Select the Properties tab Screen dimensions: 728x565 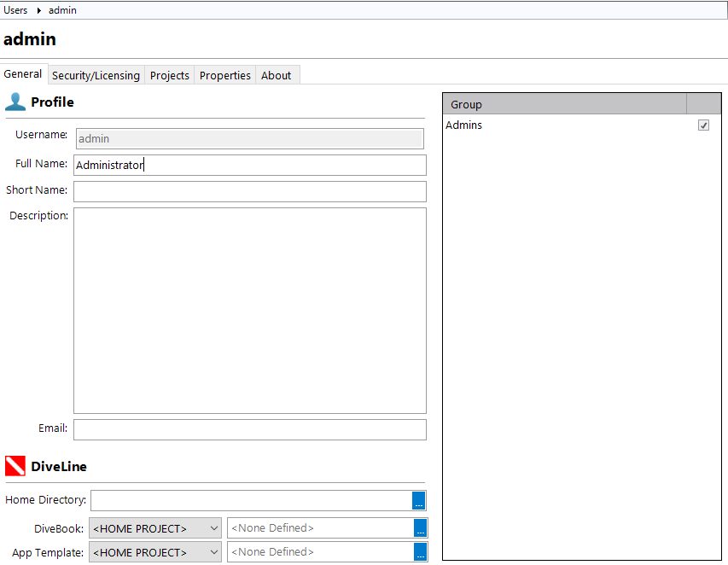point(224,75)
